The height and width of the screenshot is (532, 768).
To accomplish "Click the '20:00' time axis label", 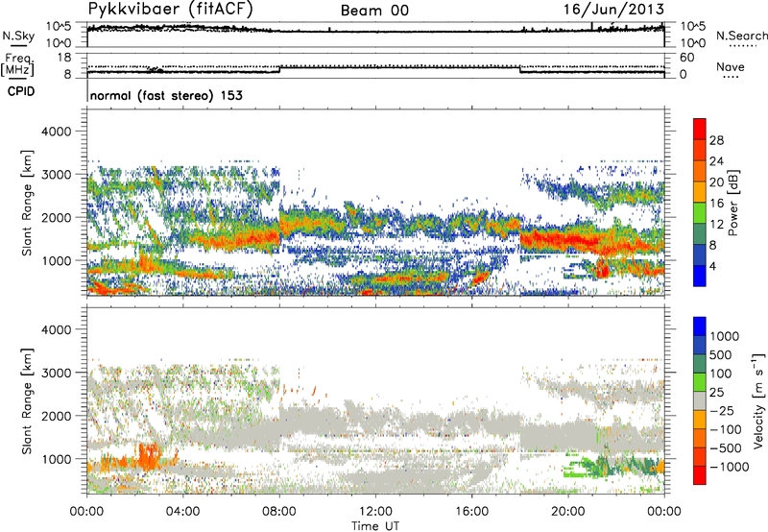I will pos(567,512).
